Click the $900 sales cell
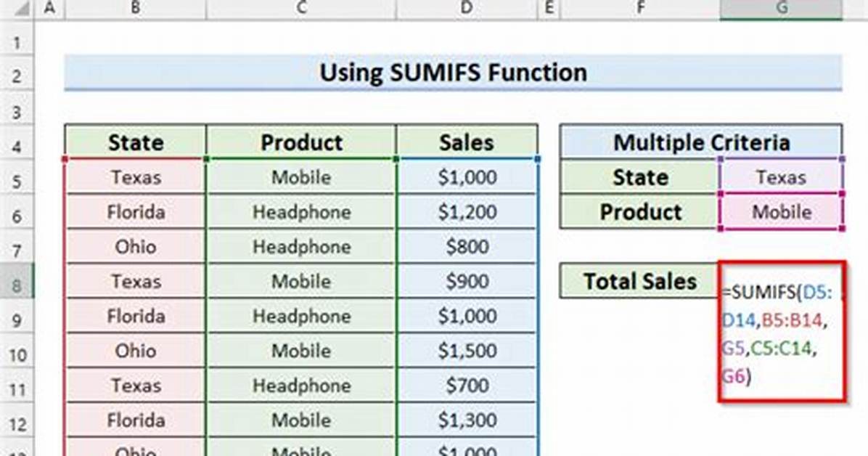The height and width of the screenshot is (456, 868). click(x=467, y=281)
